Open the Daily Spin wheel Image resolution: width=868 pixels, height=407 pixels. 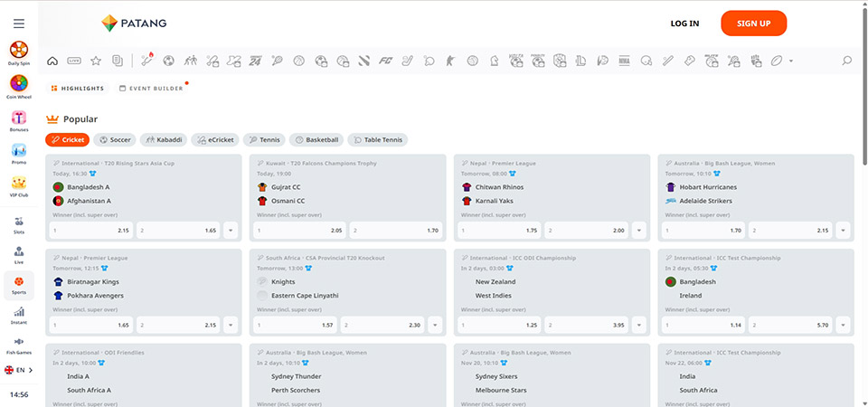pos(19,53)
